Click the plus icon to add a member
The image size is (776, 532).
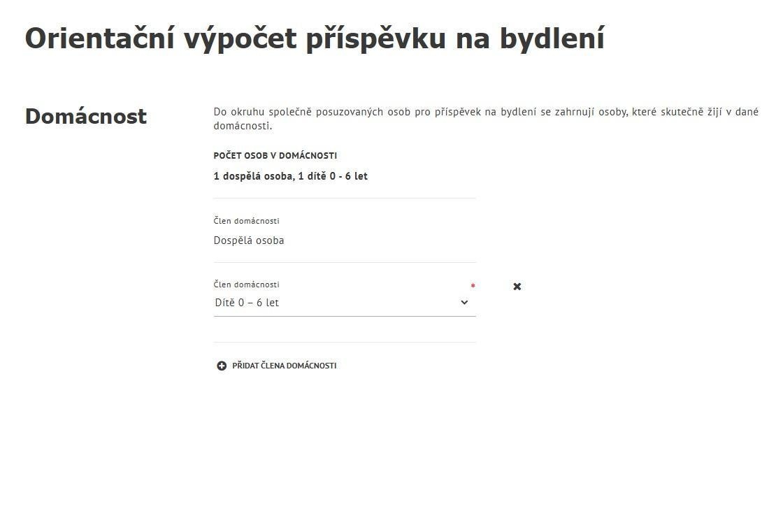222,366
